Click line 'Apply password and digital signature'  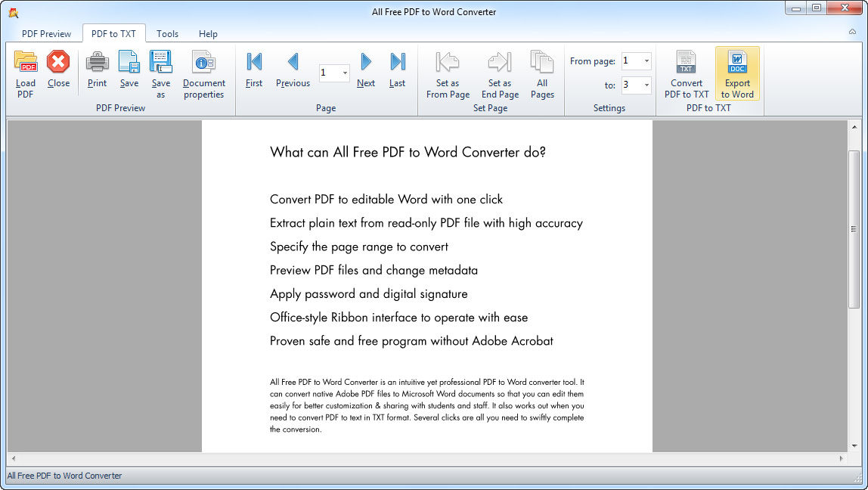tap(369, 294)
